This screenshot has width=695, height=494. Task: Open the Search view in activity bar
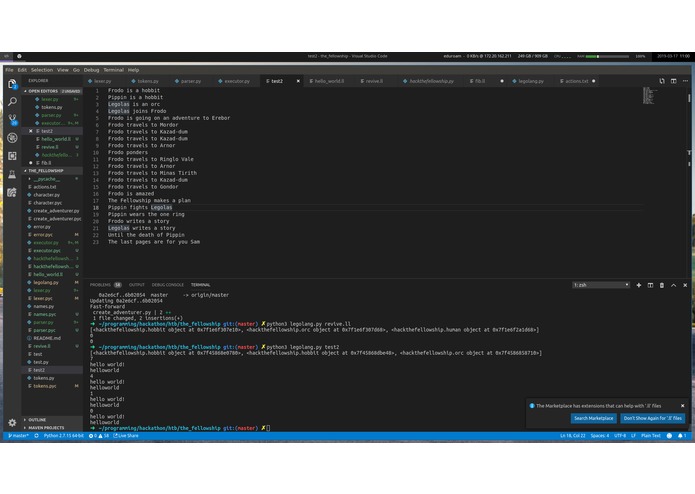point(12,101)
